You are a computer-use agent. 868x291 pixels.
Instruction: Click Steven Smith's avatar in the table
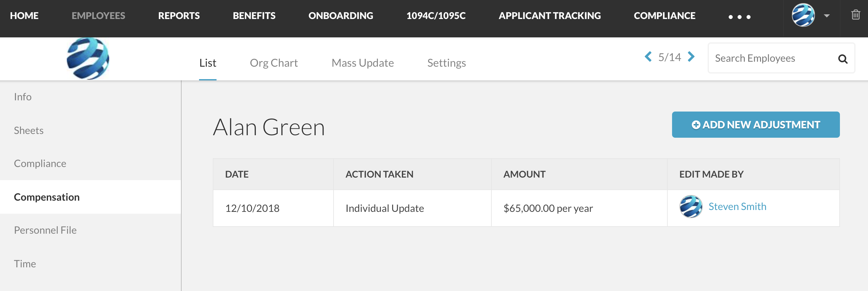(691, 207)
